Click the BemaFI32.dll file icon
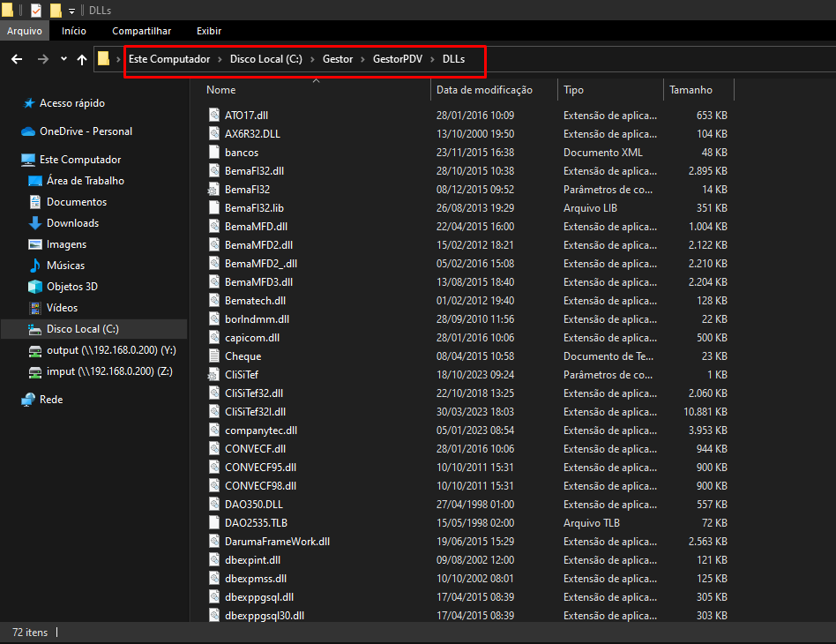Viewport: 836px width, 644px height. (x=214, y=171)
